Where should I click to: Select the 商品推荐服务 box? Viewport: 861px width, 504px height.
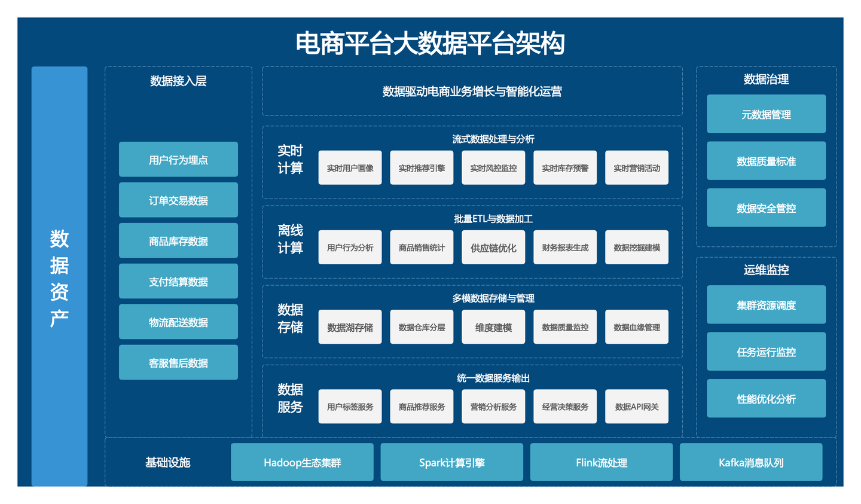(422, 407)
